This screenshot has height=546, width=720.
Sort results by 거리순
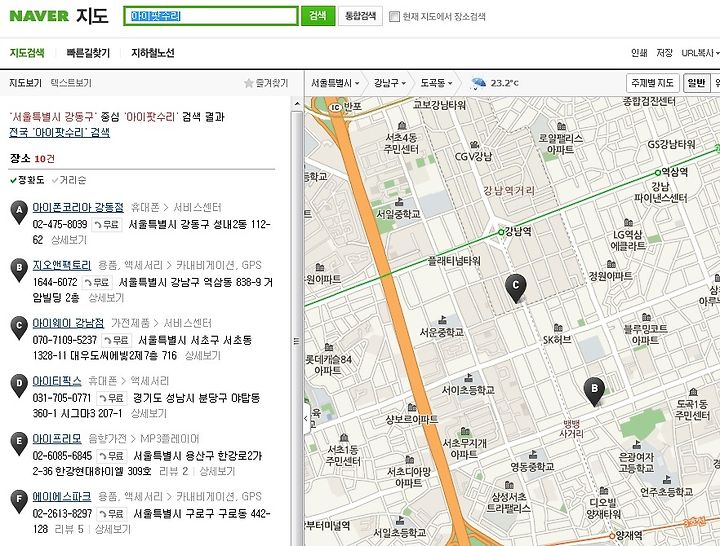pyautogui.click(x=69, y=180)
